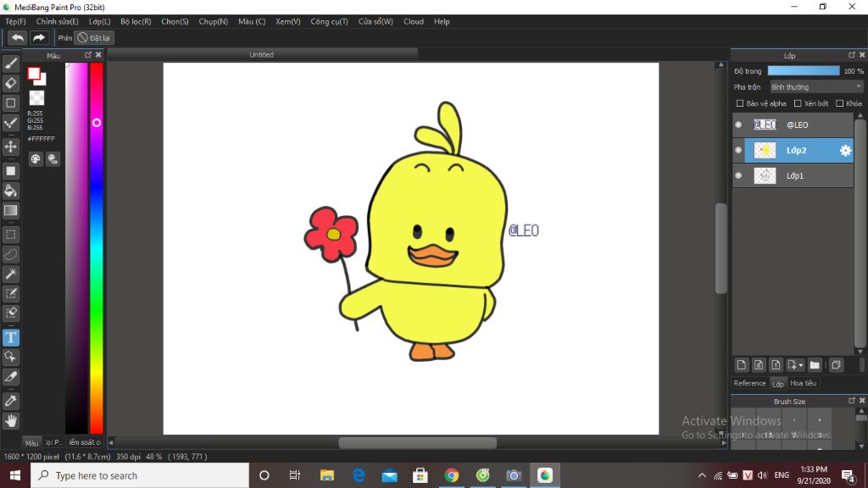Open the Bộ lọc(R) menu

136,21
